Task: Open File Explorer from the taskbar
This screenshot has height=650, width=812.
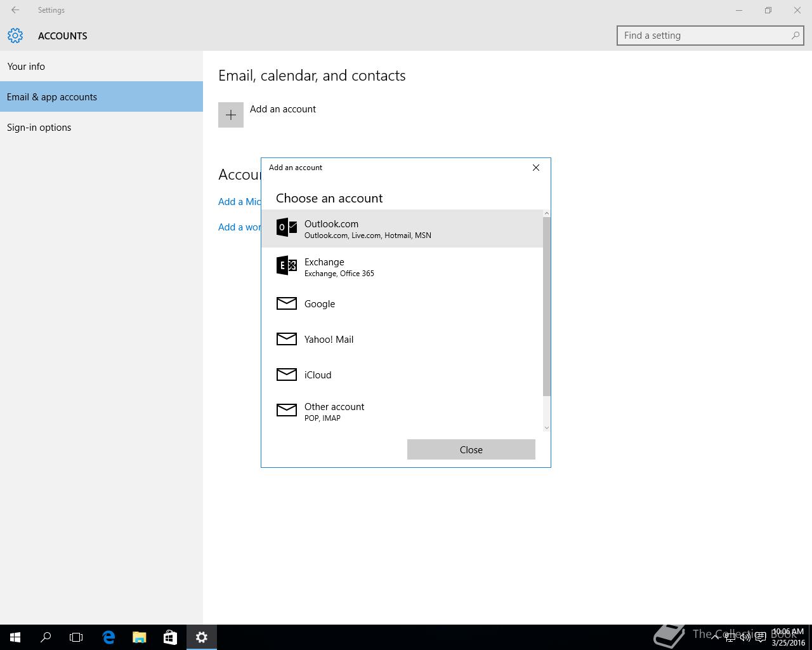Action: (x=139, y=637)
